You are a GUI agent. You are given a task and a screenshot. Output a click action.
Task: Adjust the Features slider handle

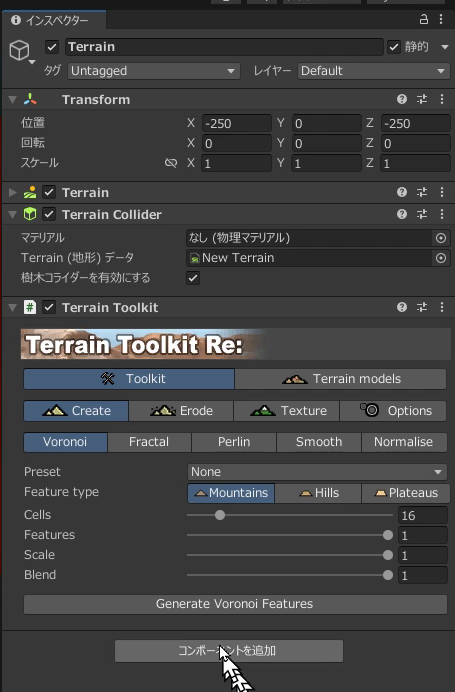tap(387, 535)
